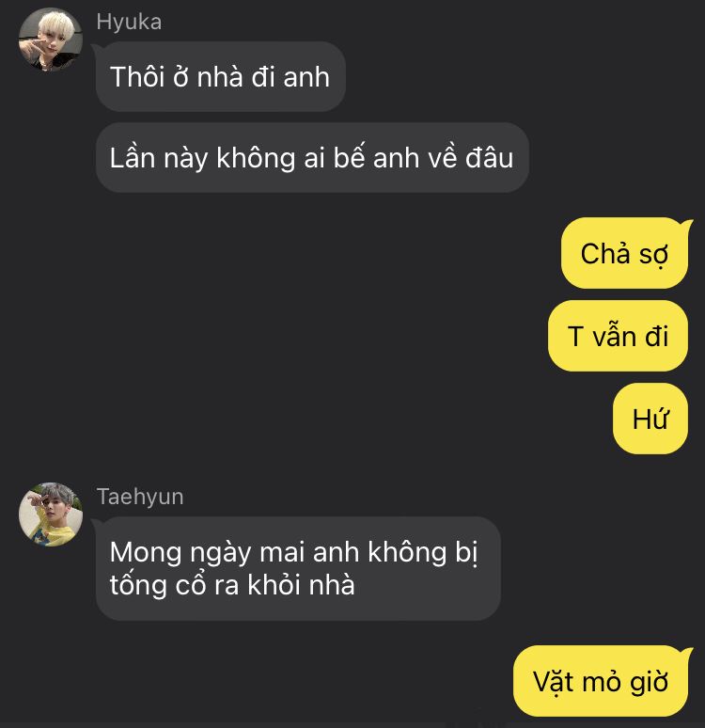The image size is (705, 728).
Task: Select the yellow bubble 'Chả sợ'
Action: (625, 253)
